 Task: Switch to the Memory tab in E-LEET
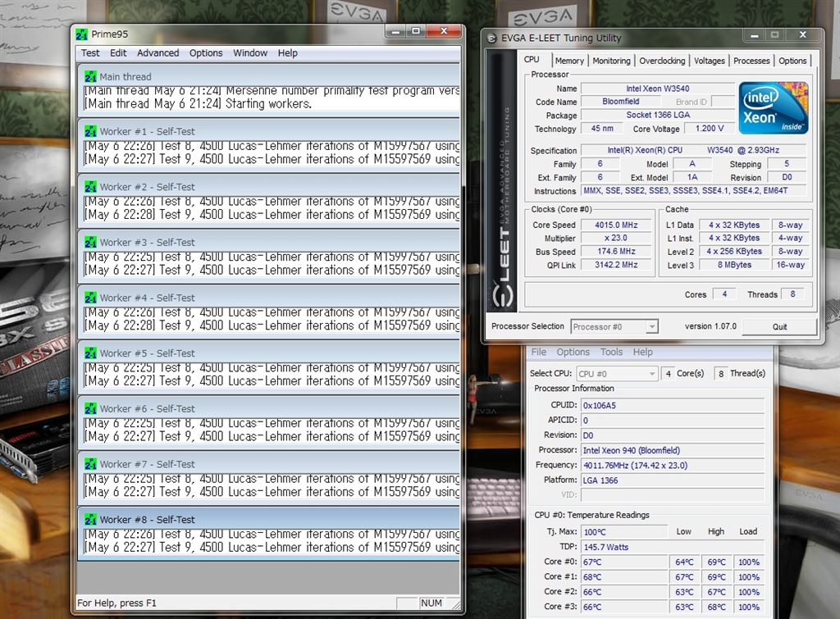569,61
